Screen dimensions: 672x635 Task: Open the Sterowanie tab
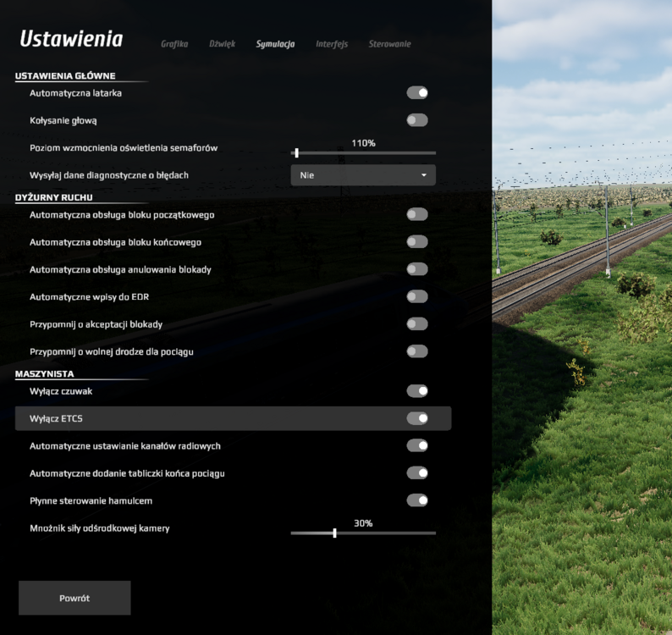pyautogui.click(x=389, y=44)
